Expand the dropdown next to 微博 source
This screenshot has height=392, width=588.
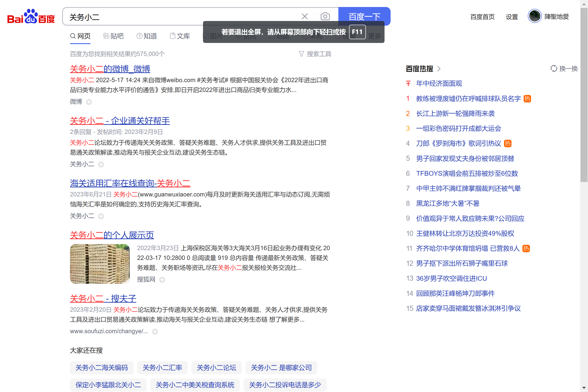point(89,102)
